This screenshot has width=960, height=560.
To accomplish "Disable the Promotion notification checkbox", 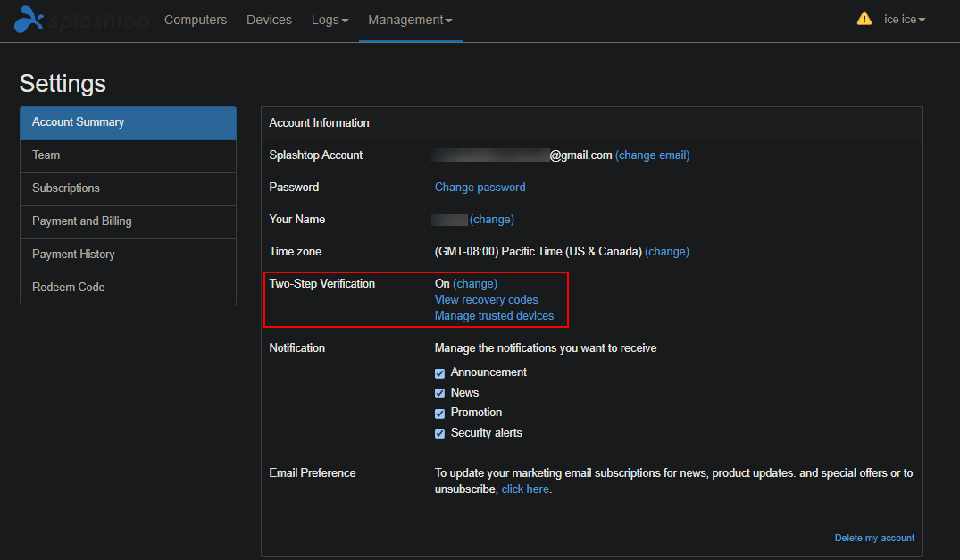I will pos(439,414).
